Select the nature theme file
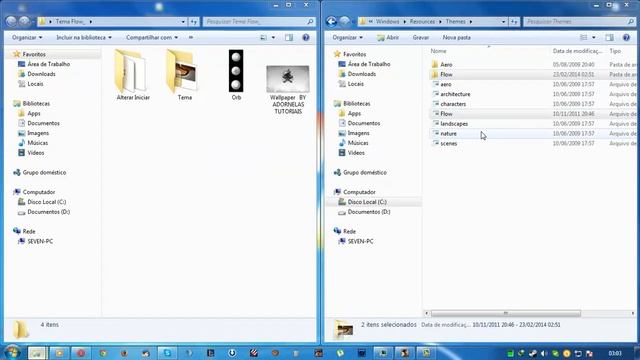 pyautogui.click(x=533, y=133)
